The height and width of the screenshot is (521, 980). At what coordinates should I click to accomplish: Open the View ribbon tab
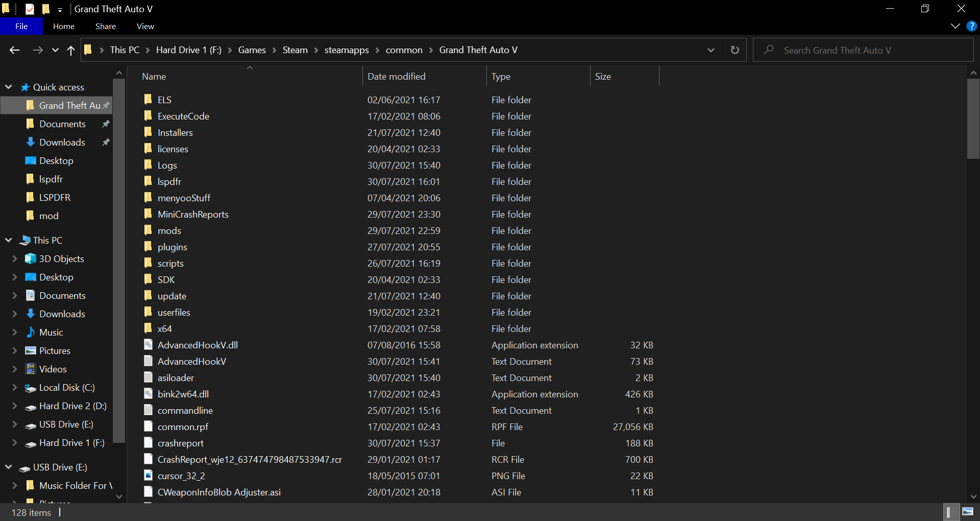tap(145, 26)
